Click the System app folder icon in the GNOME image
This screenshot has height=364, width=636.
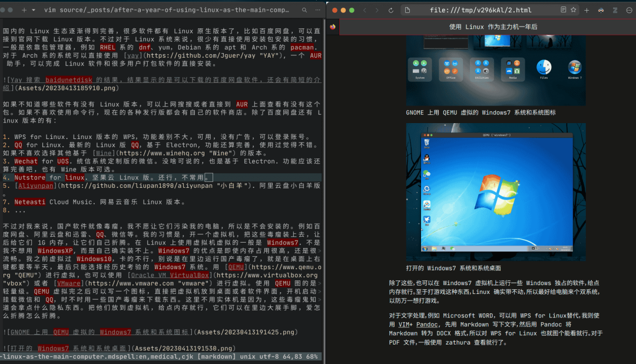(420, 69)
